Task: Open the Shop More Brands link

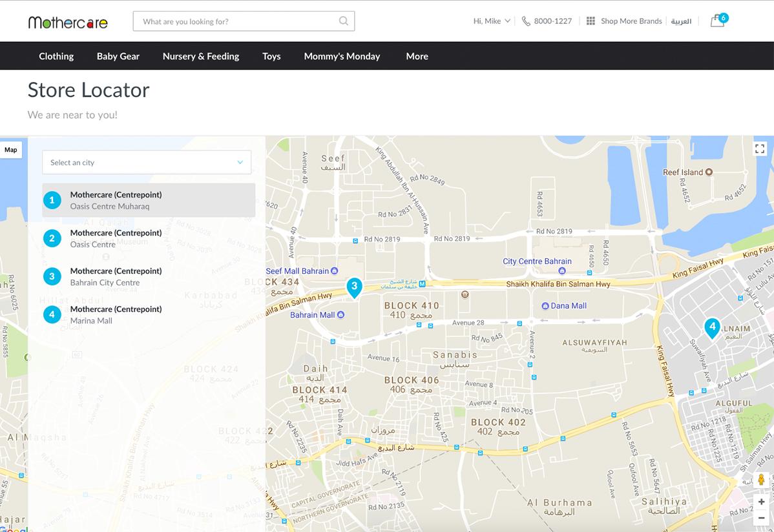Action: pyautogui.click(x=631, y=21)
